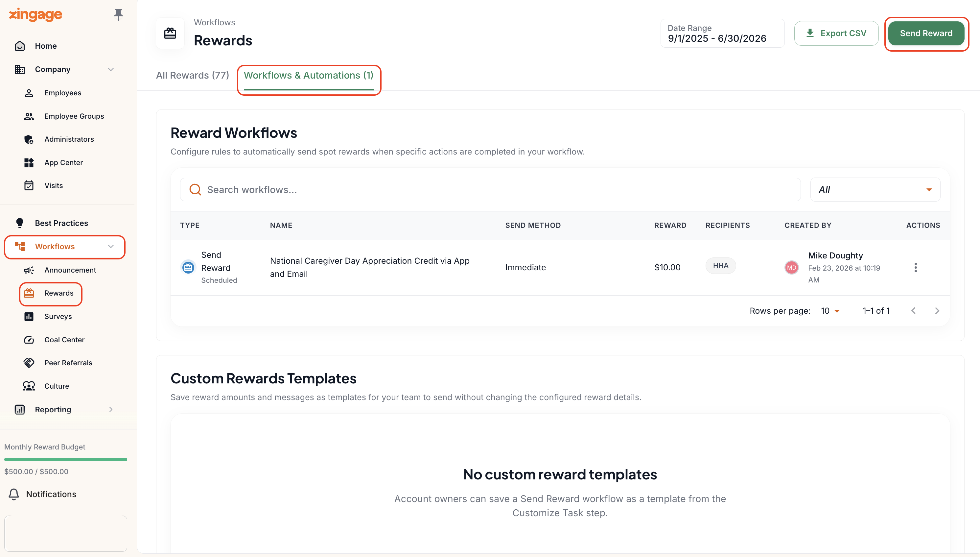Click the Administrators shield icon
This screenshot has width=980, height=557.
click(29, 139)
